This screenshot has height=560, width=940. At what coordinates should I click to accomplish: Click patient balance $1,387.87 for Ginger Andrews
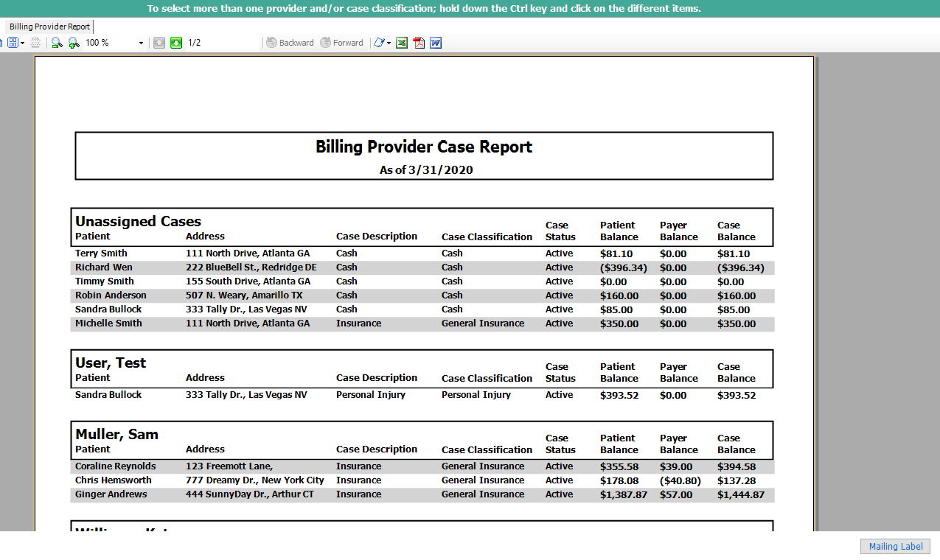point(624,494)
